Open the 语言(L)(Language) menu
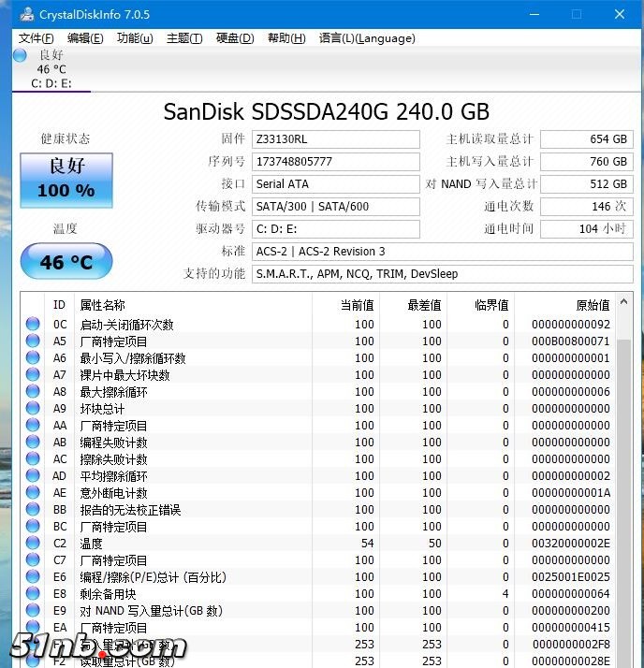This screenshot has width=644, height=668. click(x=354, y=38)
